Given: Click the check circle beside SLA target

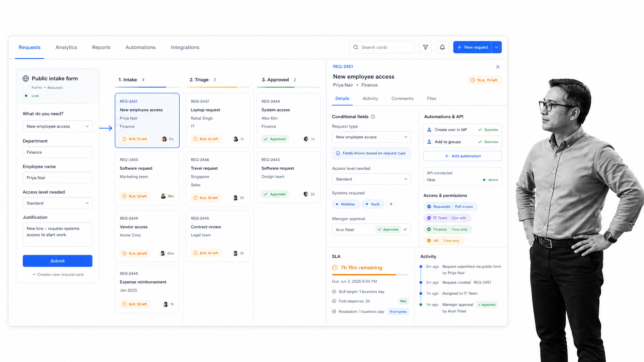Looking at the screenshot, I should point(334,292).
